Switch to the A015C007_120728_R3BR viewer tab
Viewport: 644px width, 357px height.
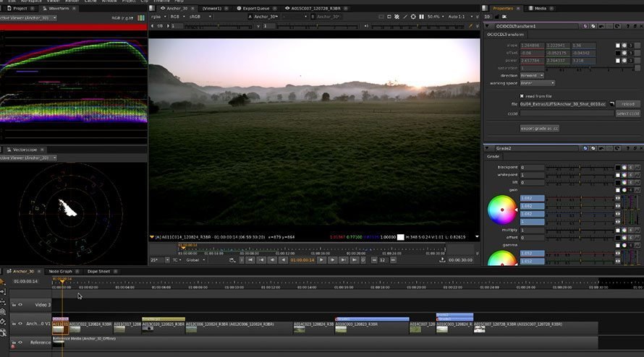[x=315, y=8]
